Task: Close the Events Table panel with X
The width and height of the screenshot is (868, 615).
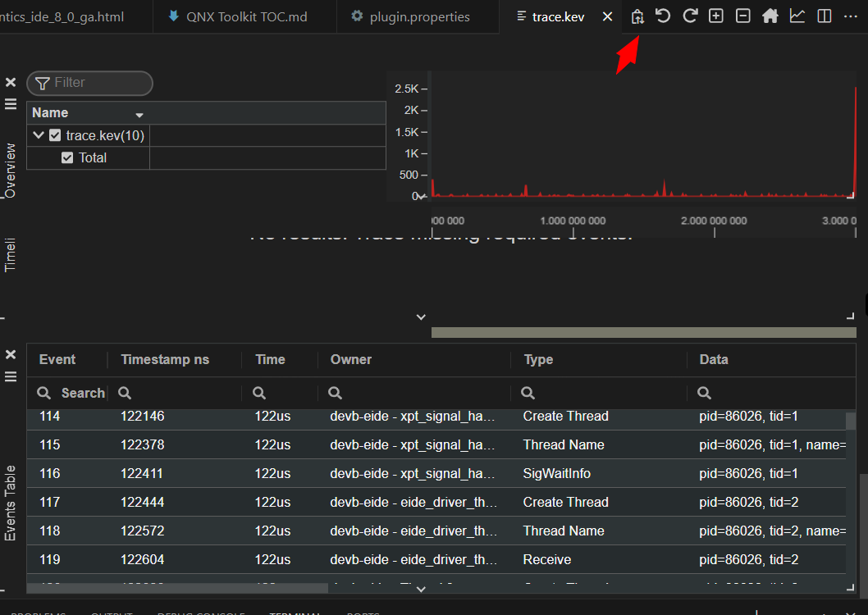Action: pos(11,354)
